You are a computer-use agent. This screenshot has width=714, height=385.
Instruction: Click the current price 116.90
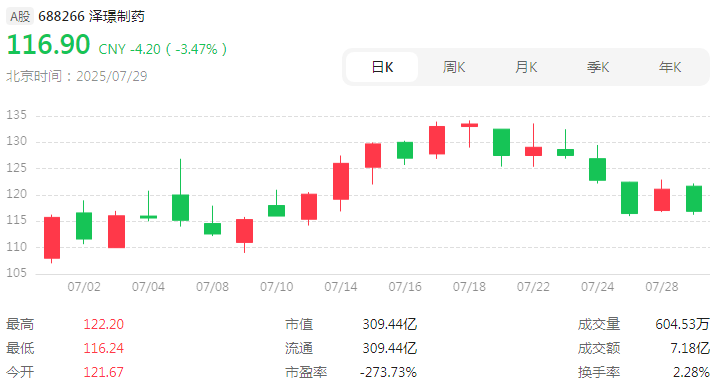point(48,45)
